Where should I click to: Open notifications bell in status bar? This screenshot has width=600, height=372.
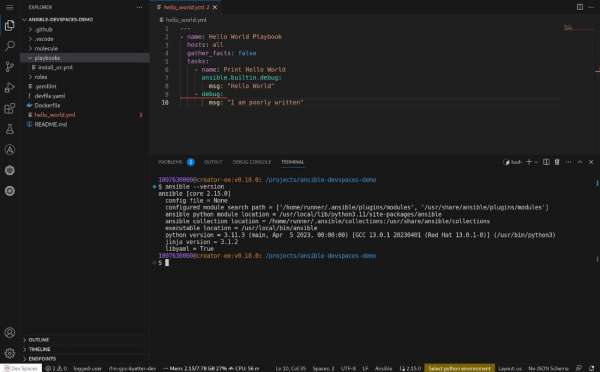pyautogui.click(x=591, y=368)
